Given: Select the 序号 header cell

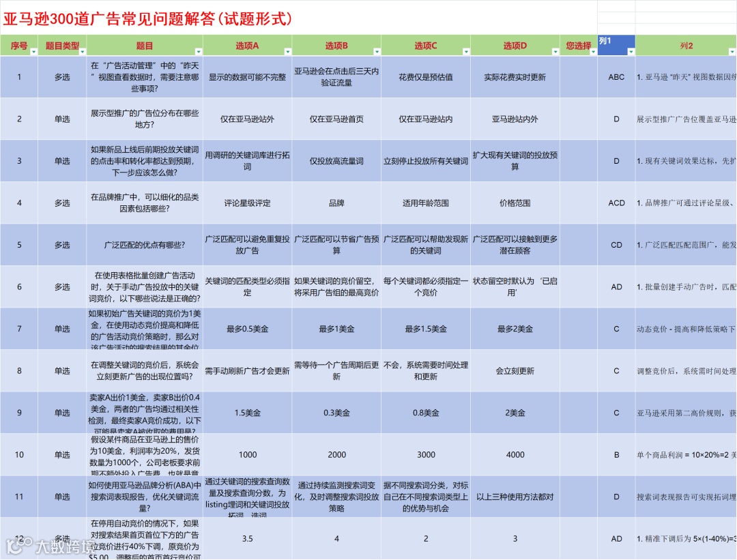Looking at the screenshot, I should tap(19, 46).
